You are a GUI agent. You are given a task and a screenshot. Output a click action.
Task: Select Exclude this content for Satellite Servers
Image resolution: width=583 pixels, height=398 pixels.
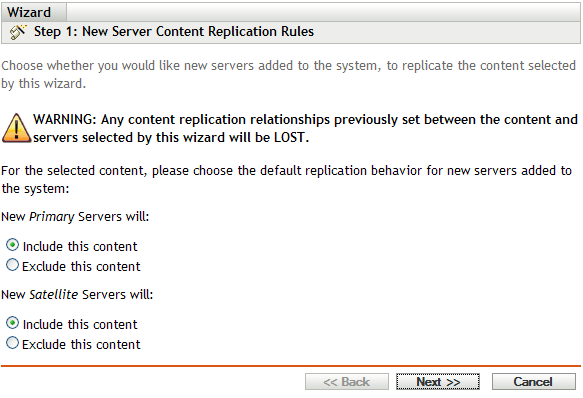click(x=12, y=343)
